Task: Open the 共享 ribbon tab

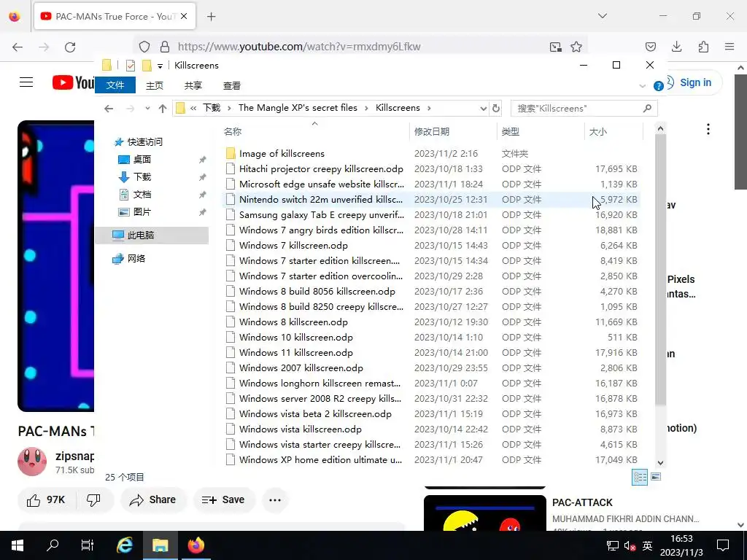Action: coord(193,86)
